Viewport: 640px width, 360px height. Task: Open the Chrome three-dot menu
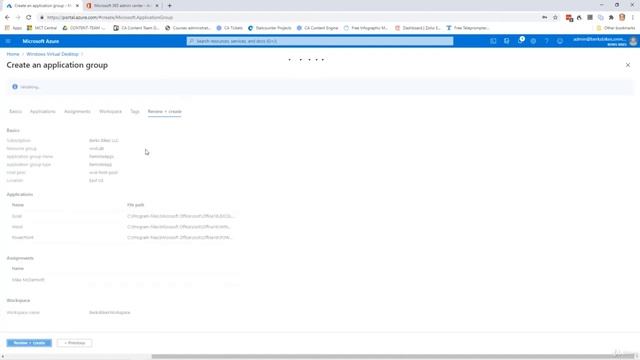coord(633,18)
